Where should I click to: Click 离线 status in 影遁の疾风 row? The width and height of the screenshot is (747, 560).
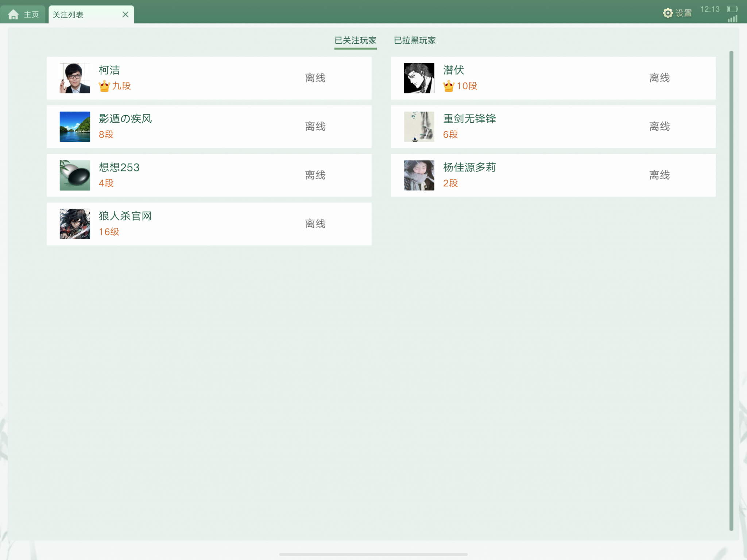(315, 126)
